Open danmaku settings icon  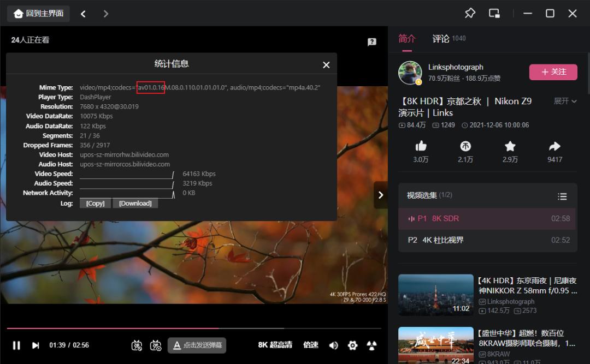point(155,345)
